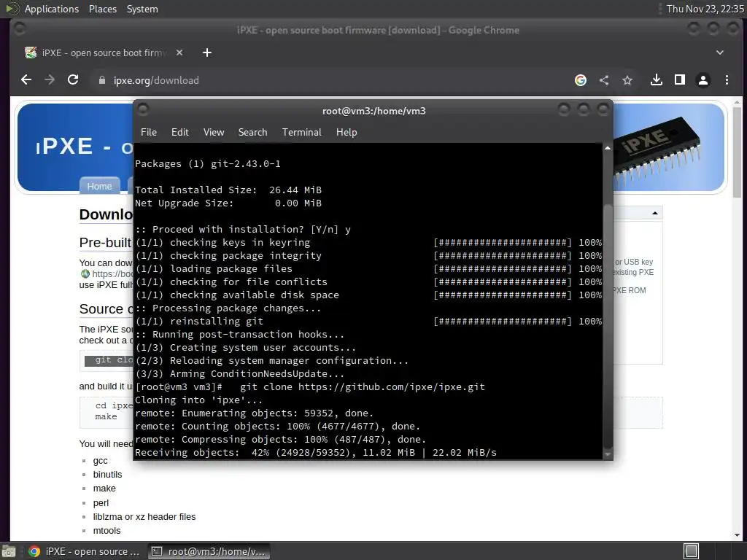Reload the ipxe.org page
747x560 pixels.
[x=73, y=80]
